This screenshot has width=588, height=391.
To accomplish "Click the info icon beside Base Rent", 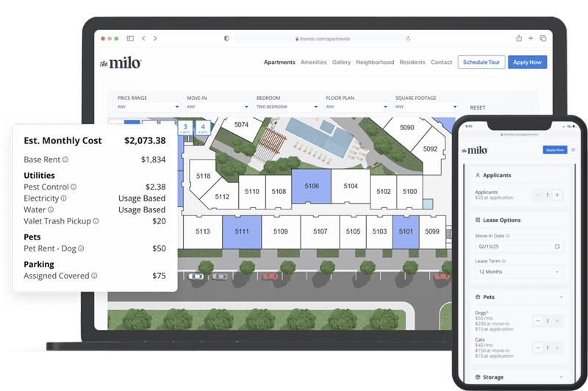I will pyautogui.click(x=65, y=159).
